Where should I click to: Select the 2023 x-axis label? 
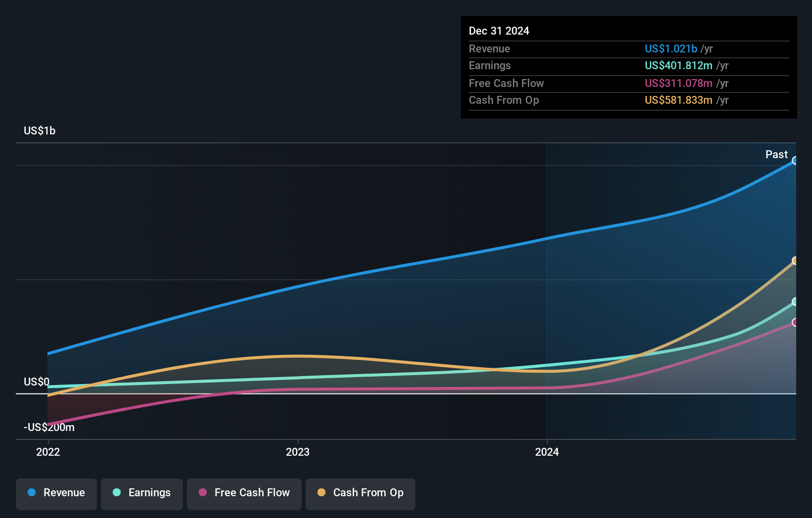pos(298,452)
